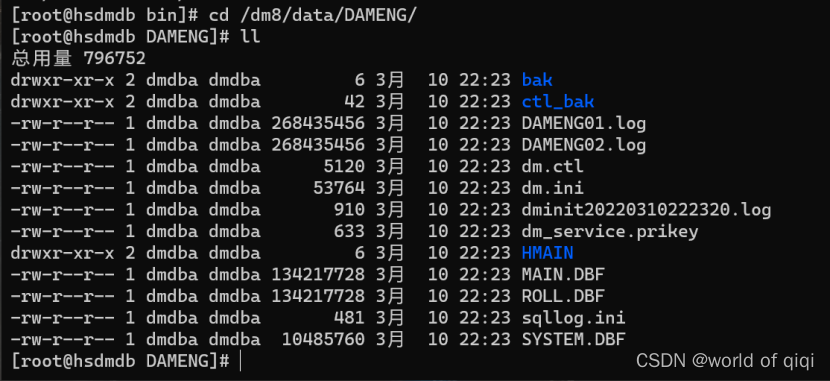The width and height of the screenshot is (830, 381).
Task: Select the DAMENG02.log filename
Action: (583, 145)
